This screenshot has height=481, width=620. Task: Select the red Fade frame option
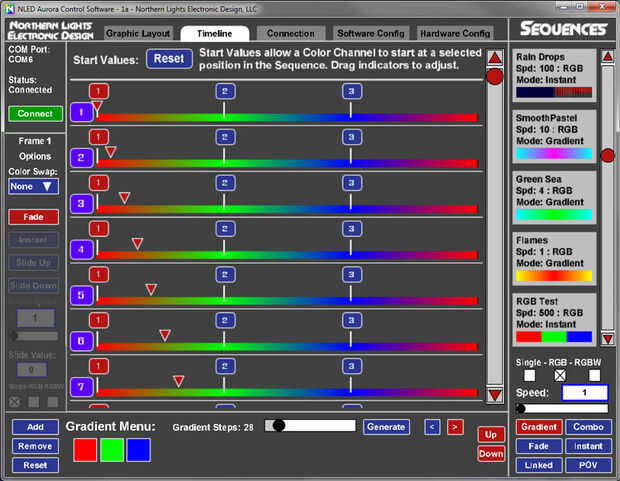(x=34, y=217)
